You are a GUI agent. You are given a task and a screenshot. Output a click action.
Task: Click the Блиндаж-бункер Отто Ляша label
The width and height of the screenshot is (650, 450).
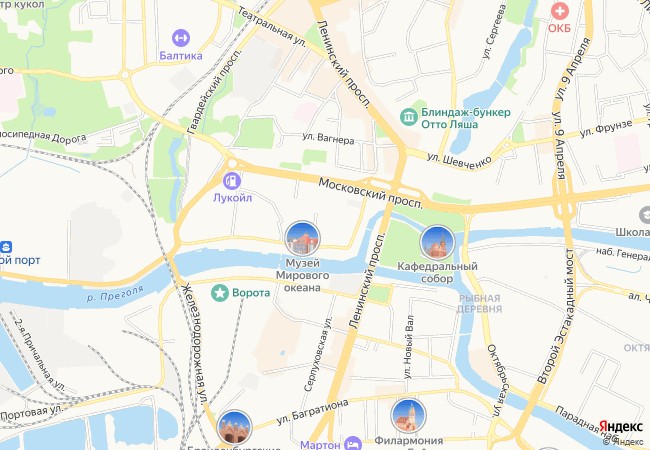[466, 118]
